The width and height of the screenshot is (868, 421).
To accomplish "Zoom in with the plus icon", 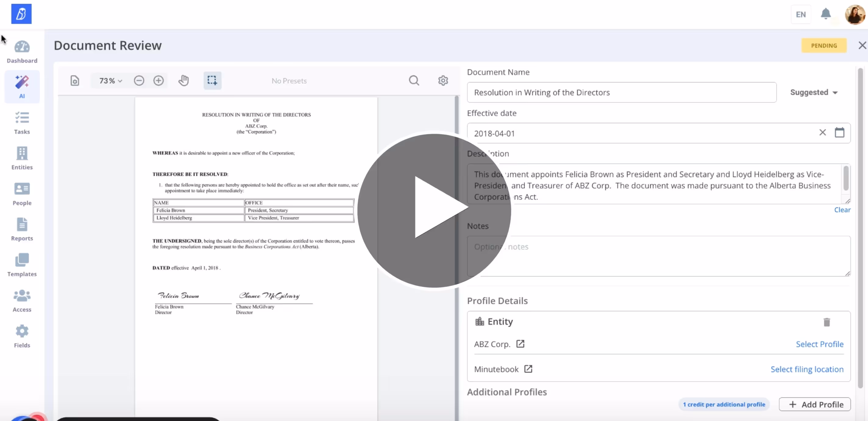I will (x=158, y=81).
